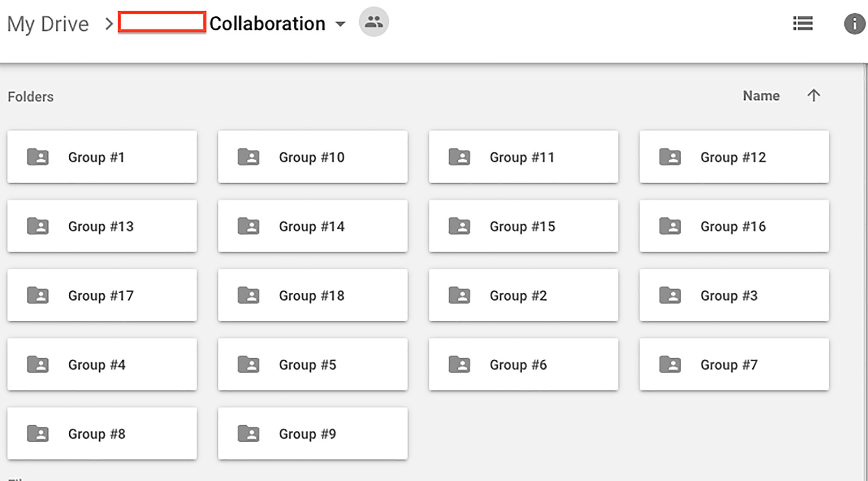This screenshot has height=481, width=868.
Task: Click the breadcrumb chevron after My Drive
Action: (109, 24)
